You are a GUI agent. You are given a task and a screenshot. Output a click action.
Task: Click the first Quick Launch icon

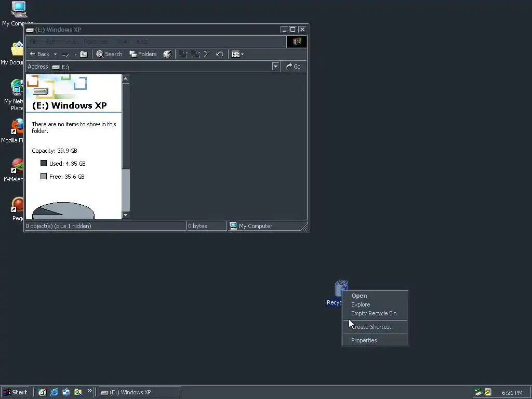pyautogui.click(x=42, y=392)
